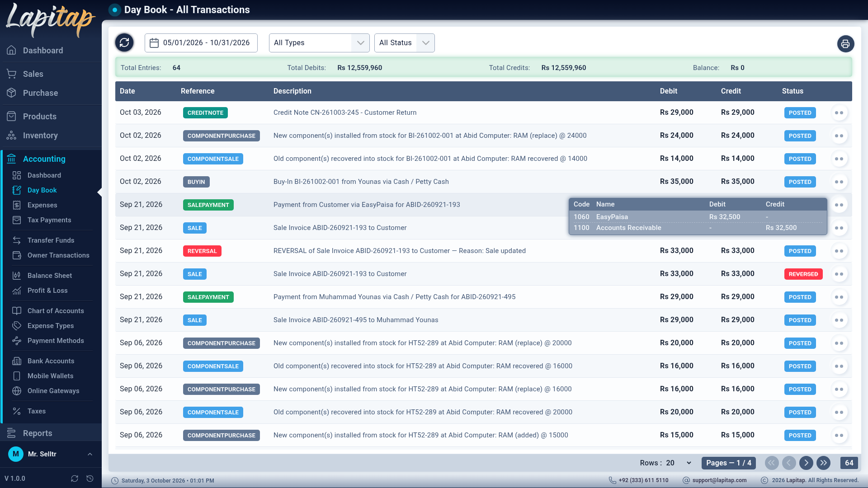Screen dimensions: 868x488
Task: Open row actions for CREDITNOTE entry
Action: point(839,113)
